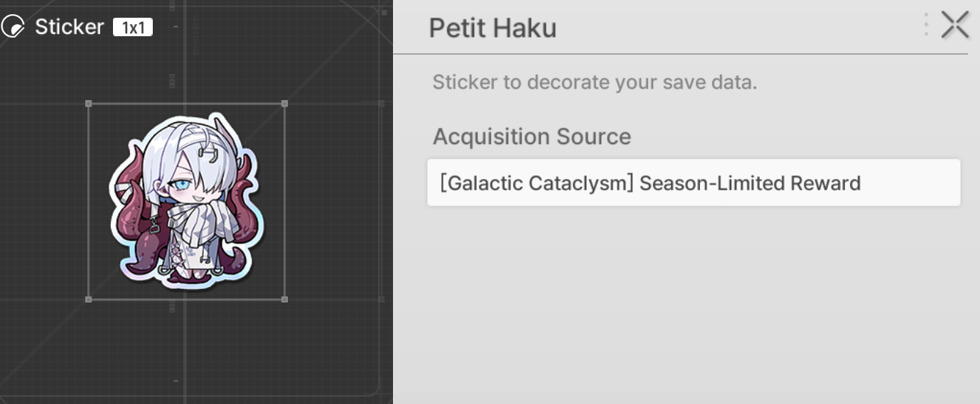Screen dimensions: 980x404
Task: Click the 1x1 size badge
Action: (x=133, y=28)
